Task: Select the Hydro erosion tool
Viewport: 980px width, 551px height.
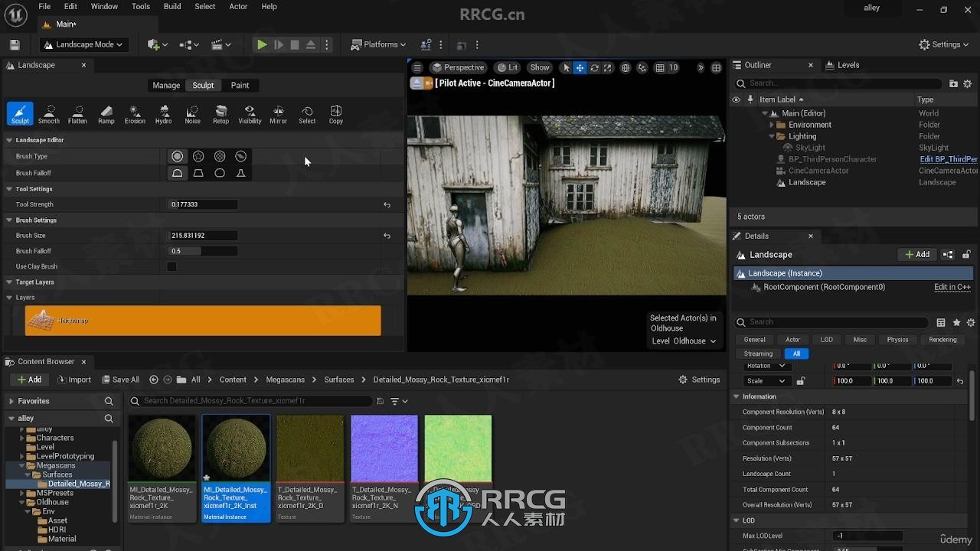Action: click(x=164, y=114)
